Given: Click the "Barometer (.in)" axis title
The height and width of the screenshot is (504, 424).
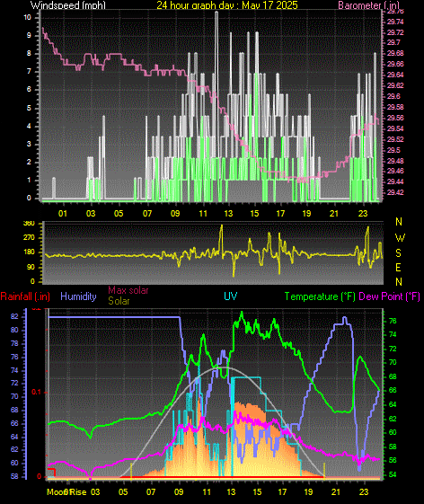Looking at the screenshot, I should [x=368, y=5].
